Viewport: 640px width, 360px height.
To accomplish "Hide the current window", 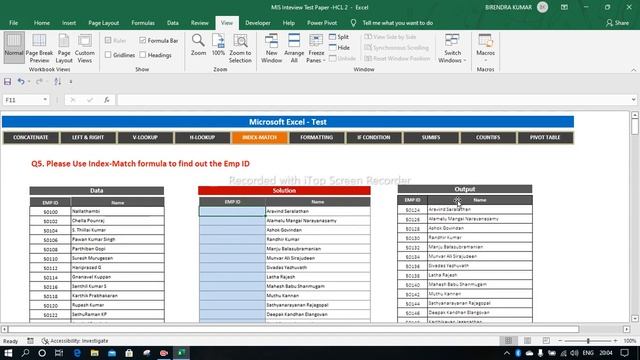I will point(340,48).
